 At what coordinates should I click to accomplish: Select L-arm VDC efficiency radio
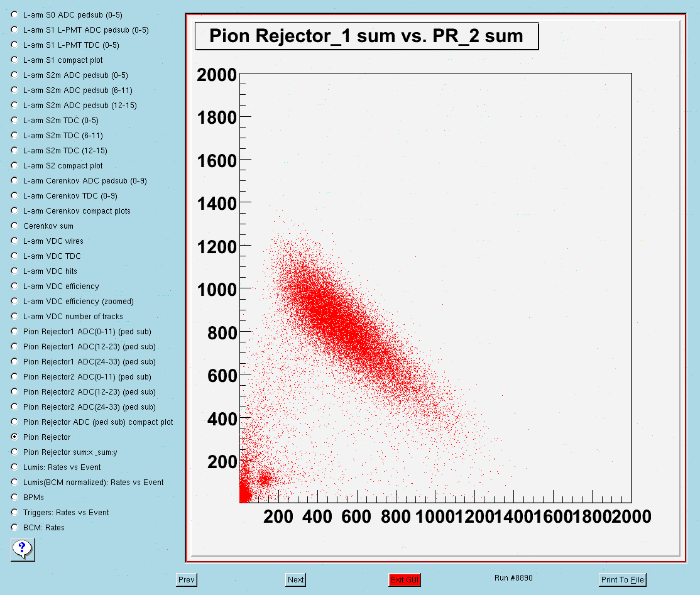pos(14,286)
